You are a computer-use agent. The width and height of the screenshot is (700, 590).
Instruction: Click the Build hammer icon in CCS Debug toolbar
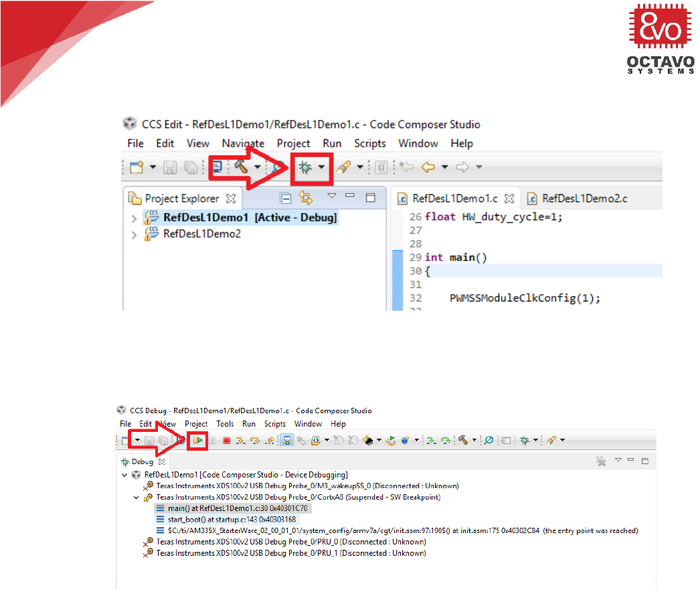463,441
